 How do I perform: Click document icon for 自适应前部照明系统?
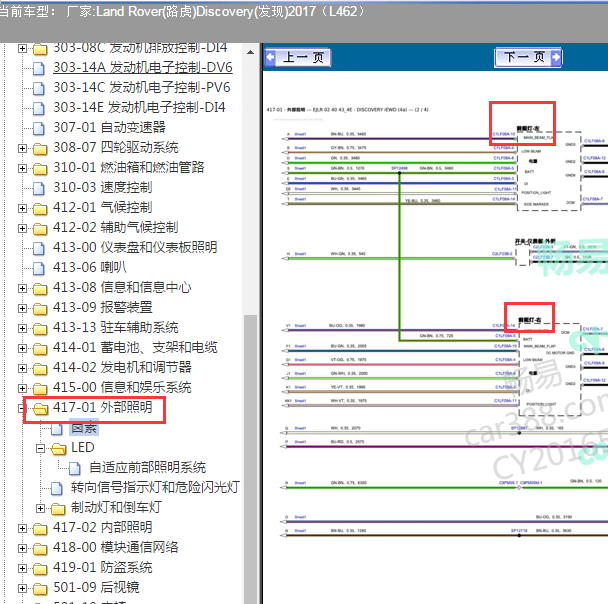75,468
